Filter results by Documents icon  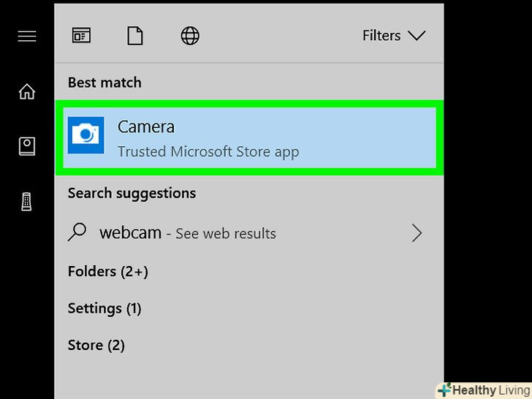pyautogui.click(x=135, y=35)
